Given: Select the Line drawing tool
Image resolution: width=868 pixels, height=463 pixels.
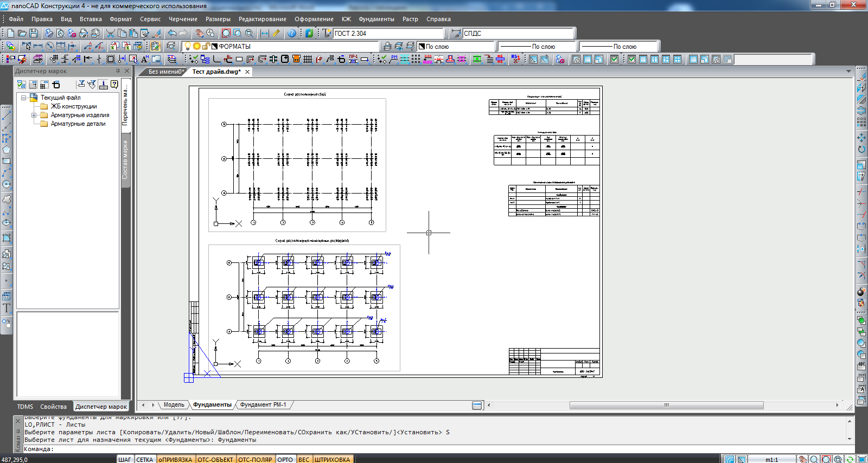Looking at the screenshot, I should pyautogui.click(x=7, y=115).
